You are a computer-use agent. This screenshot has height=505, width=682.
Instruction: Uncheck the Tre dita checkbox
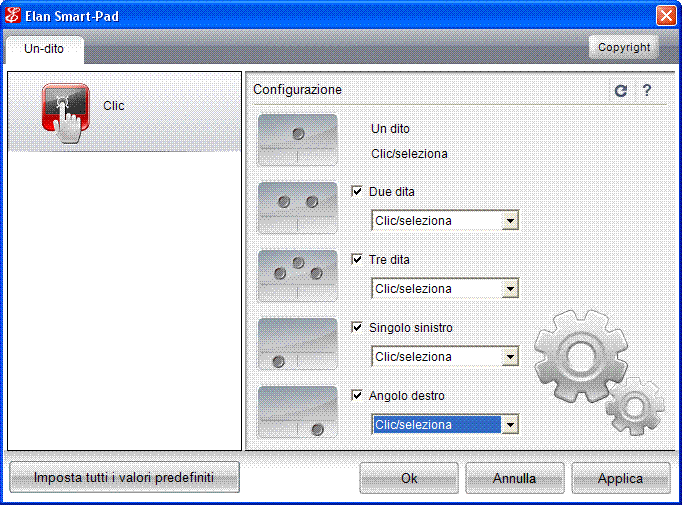pyautogui.click(x=357, y=259)
